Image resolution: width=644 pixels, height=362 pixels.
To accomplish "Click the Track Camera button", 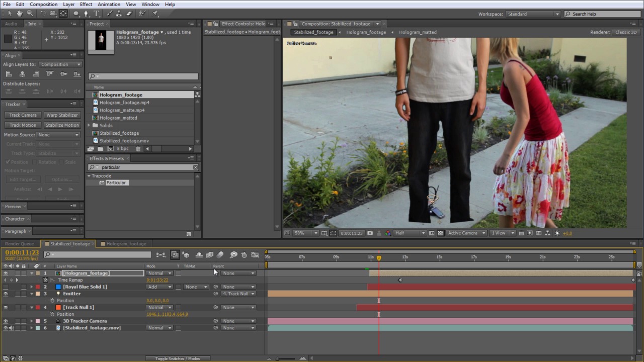I will 23,115.
